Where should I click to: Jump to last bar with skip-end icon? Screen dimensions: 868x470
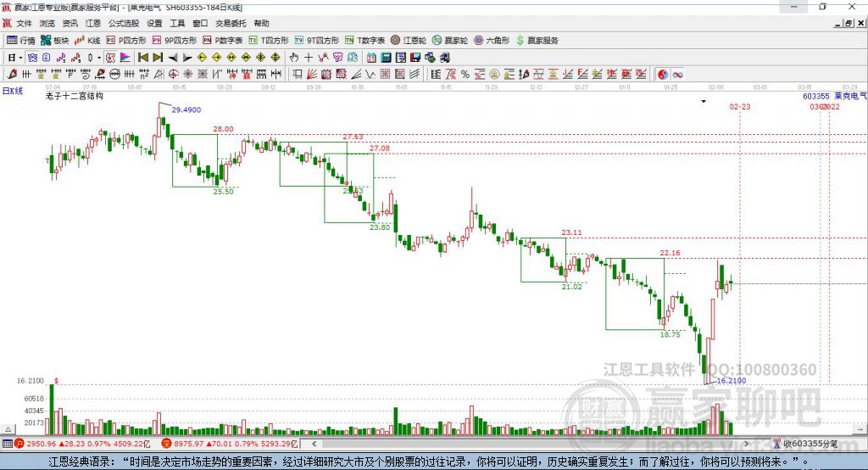[158, 58]
